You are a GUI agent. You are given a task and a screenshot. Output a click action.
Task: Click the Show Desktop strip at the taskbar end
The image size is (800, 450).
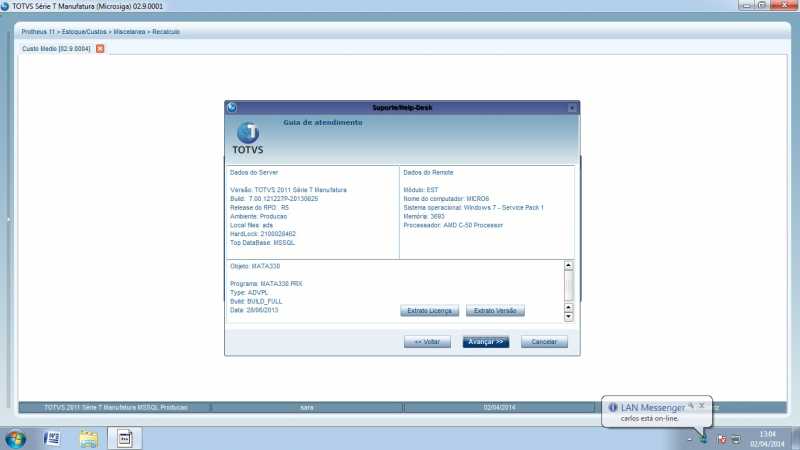pos(796,439)
